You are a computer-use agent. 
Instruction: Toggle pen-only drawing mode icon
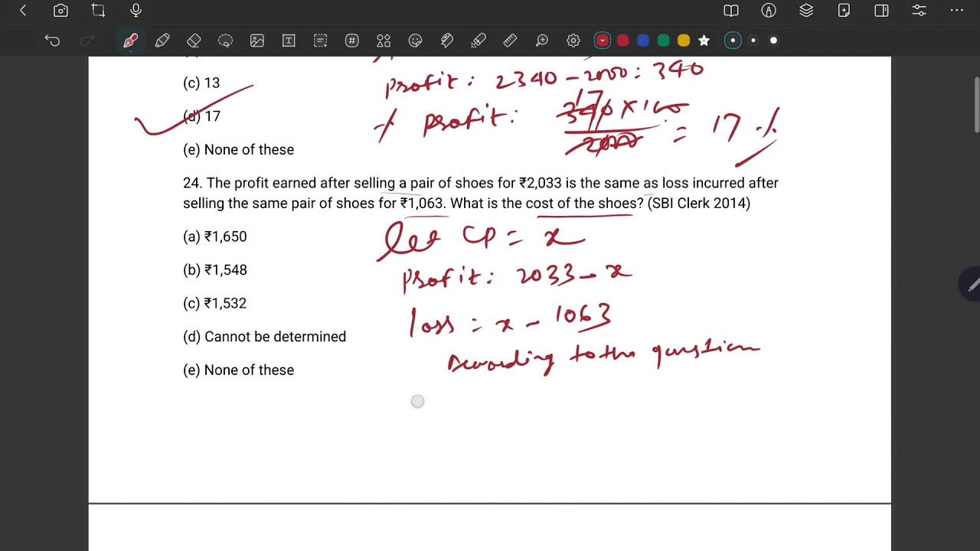[769, 11]
